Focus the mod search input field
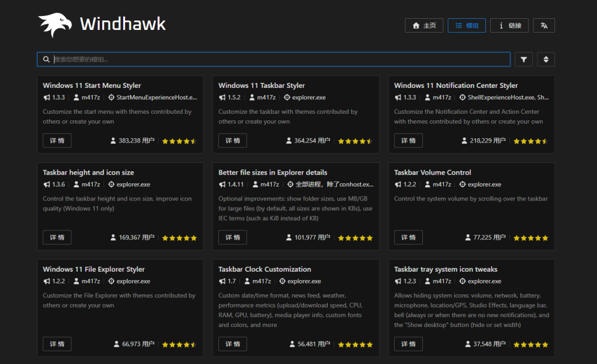Viewport: 597px width, 364px height. [x=274, y=59]
